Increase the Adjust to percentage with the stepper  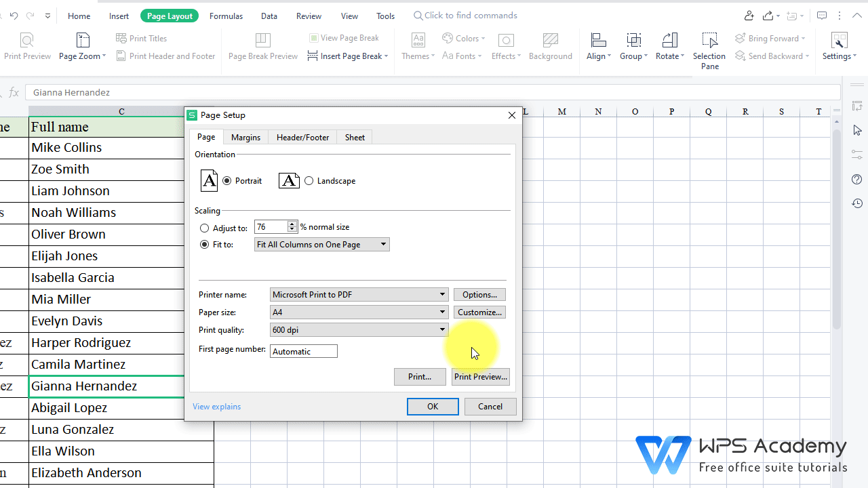(292, 224)
